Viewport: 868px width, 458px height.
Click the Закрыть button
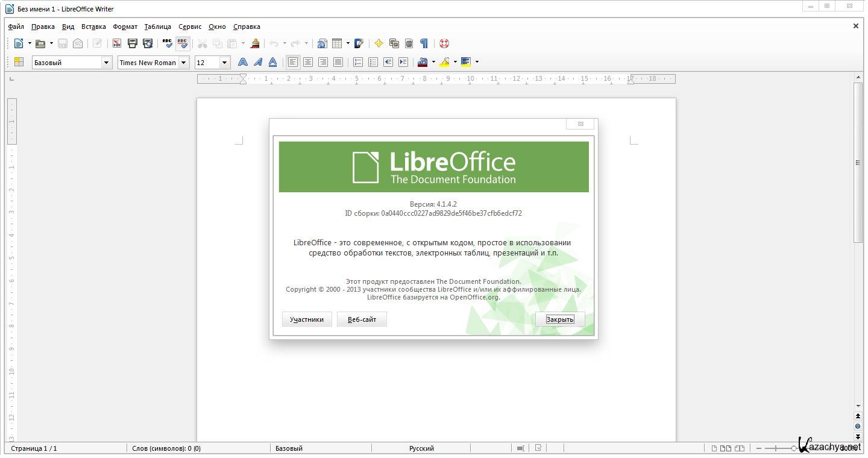(x=560, y=319)
